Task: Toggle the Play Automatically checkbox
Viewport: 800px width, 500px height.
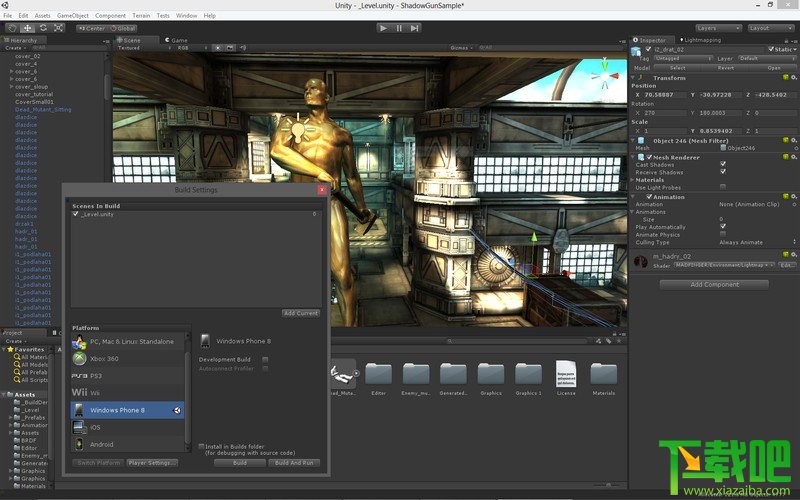Action: click(x=723, y=226)
